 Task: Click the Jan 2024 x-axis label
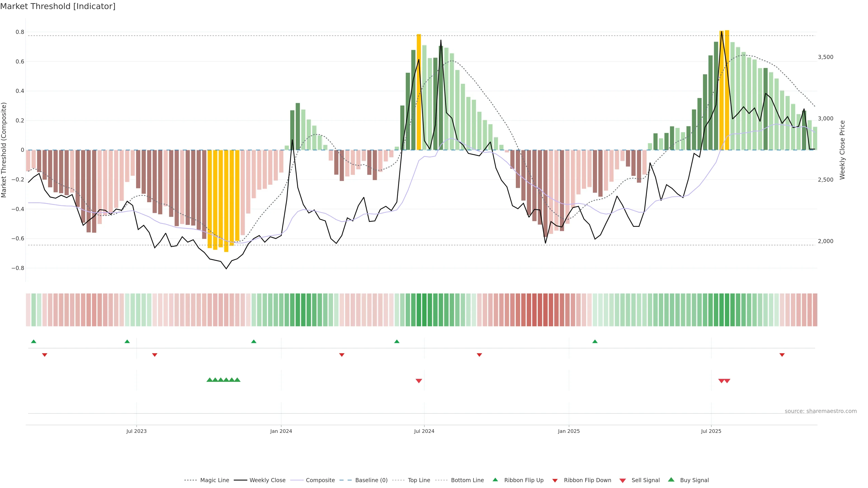[281, 431]
